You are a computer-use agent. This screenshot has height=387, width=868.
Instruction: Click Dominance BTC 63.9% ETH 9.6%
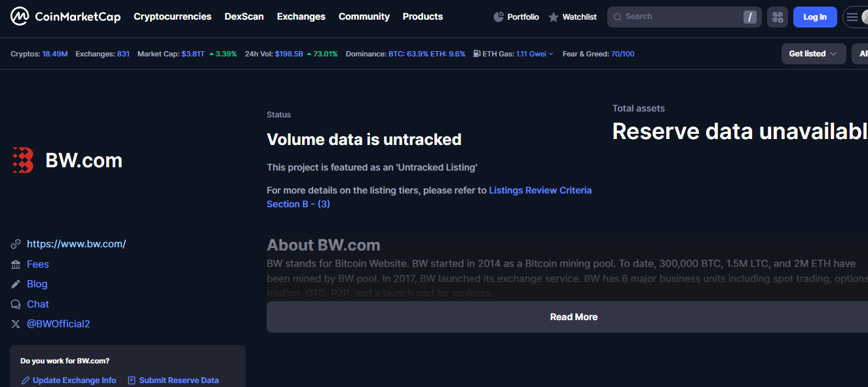pos(426,54)
